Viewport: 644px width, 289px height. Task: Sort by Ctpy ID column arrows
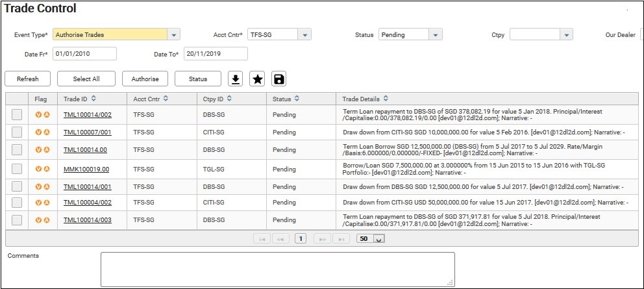coord(230,99)
